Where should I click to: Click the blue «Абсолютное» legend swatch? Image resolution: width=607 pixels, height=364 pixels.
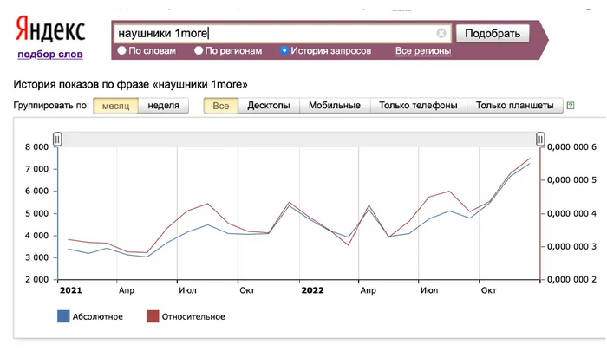pos(63,316)
